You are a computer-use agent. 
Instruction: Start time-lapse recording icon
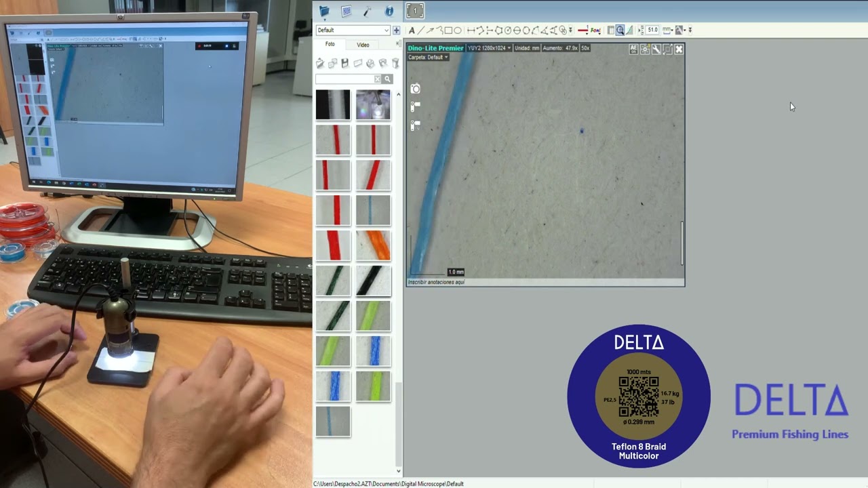pos(415,125)
